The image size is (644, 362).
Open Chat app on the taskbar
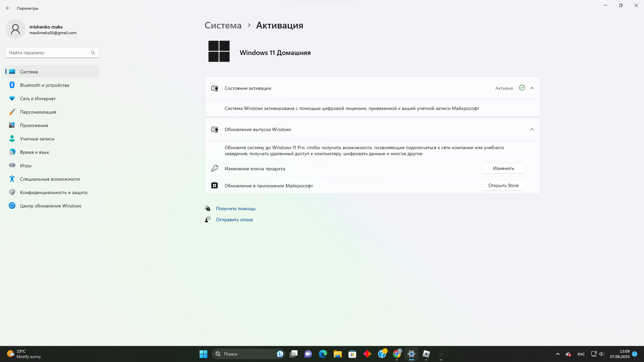[x=308, y=354]
